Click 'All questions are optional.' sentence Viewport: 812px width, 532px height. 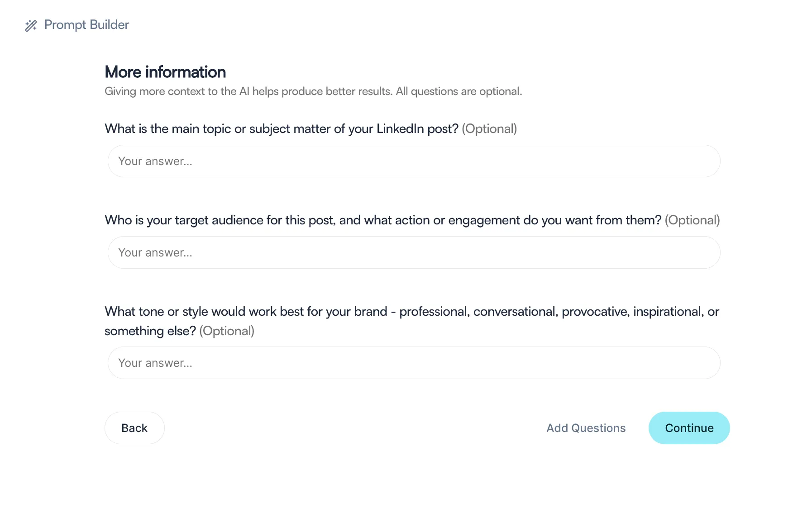(459, 91)
